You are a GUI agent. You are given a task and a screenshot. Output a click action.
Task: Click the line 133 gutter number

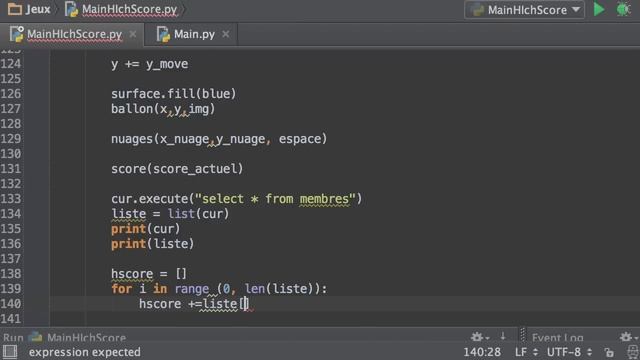pos(11,199)
